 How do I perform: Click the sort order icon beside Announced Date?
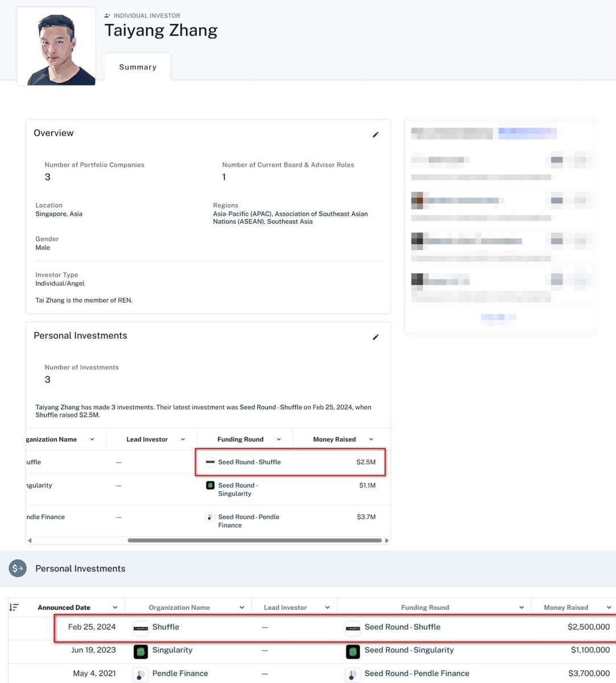[14, 607]
